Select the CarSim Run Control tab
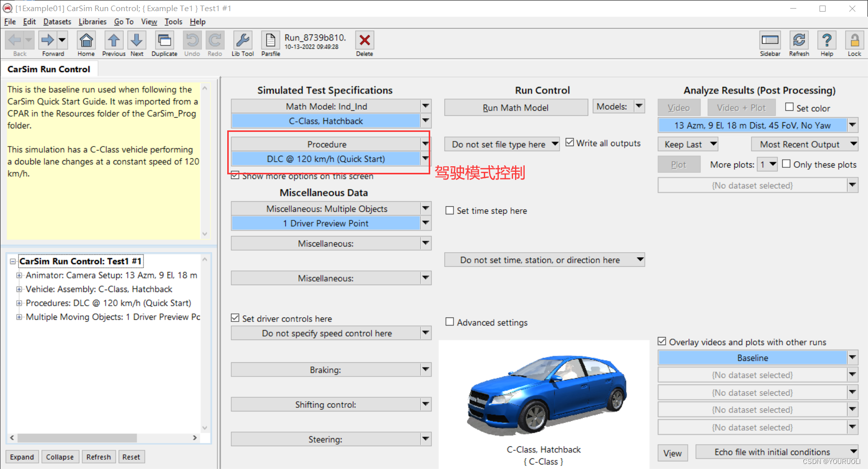This screenshot has width=868, height=469. tap(49, 69)
